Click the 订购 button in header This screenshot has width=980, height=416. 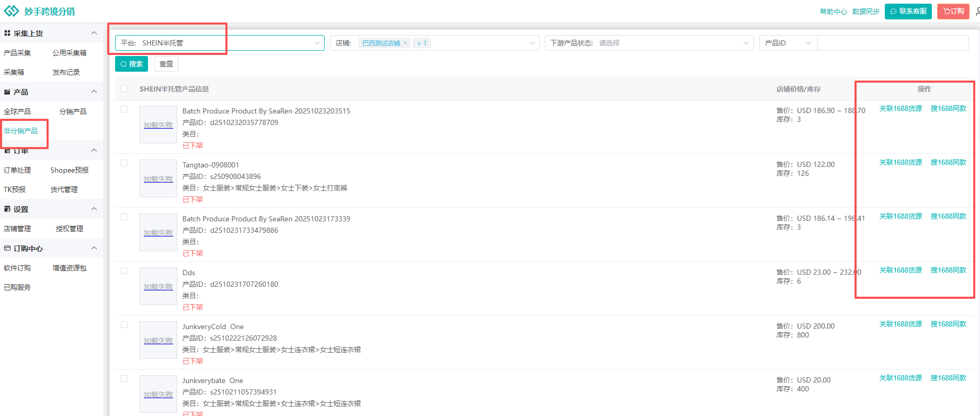click(953, 11)
